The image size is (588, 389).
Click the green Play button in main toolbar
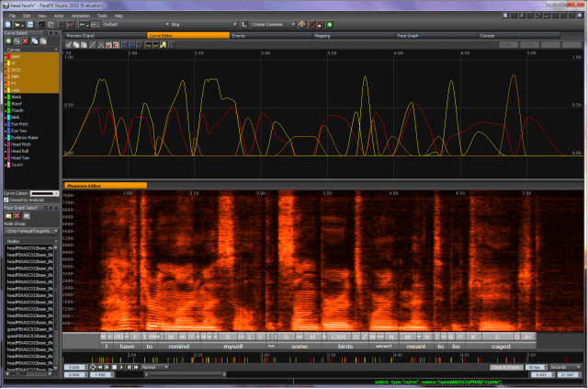[x=330, y=25]
